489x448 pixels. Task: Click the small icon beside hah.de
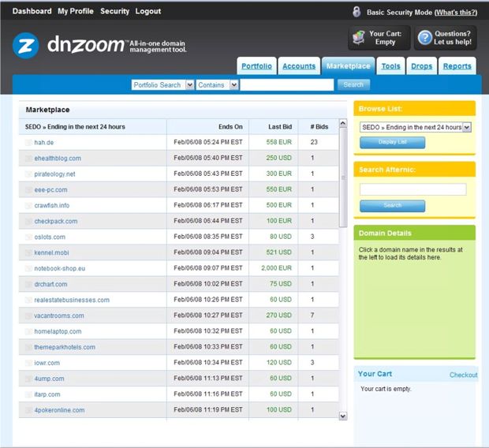28,143
